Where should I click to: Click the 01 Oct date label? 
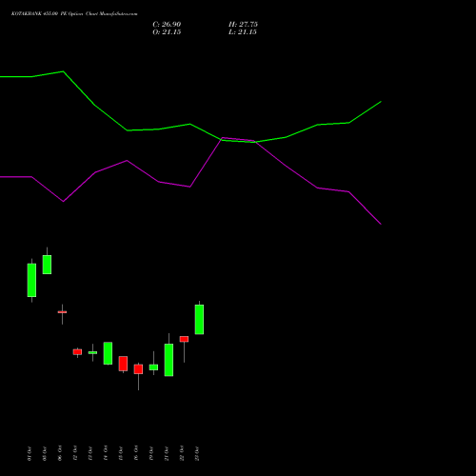tap(30, 453)
